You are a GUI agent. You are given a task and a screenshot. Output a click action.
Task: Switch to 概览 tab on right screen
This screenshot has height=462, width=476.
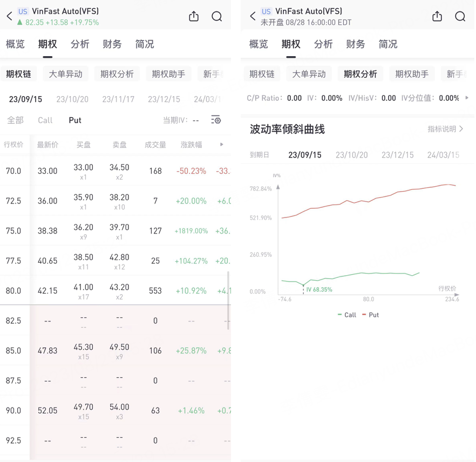pyautogui.click(x=259, y=44)
